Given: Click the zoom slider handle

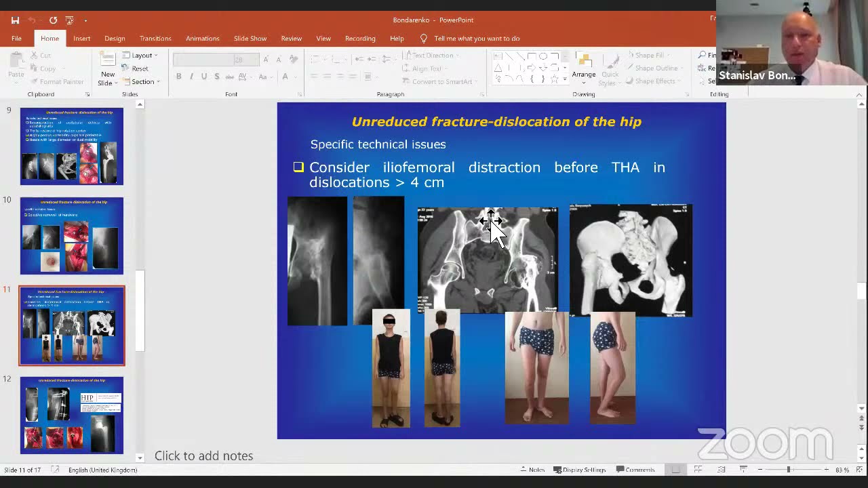Looking at the screenshot, I should (789, 470).
